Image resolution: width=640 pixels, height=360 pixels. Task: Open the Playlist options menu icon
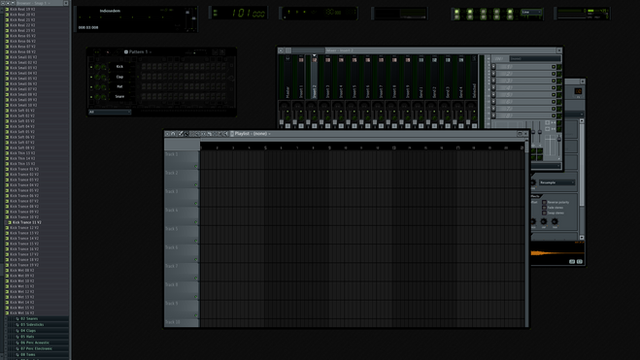click(167, 134)
